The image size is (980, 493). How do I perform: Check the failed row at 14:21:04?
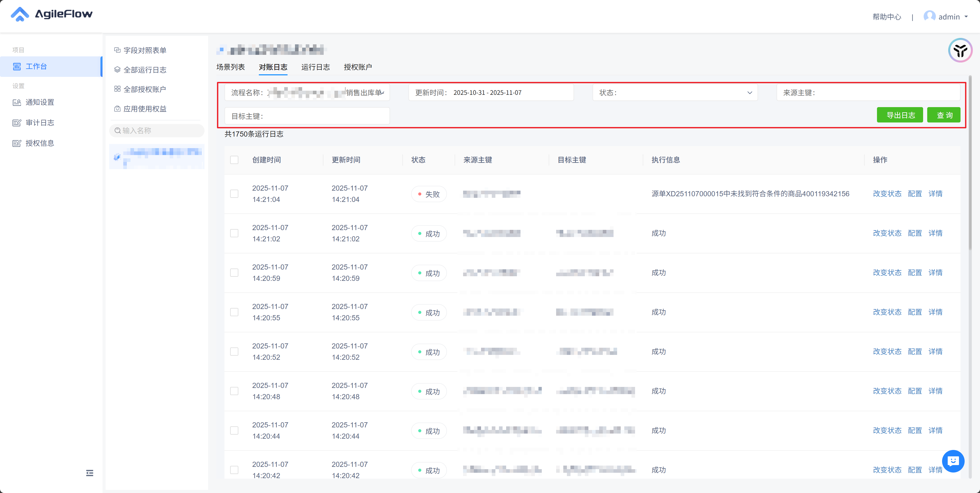pyautogui.click(x=234, y=194)
